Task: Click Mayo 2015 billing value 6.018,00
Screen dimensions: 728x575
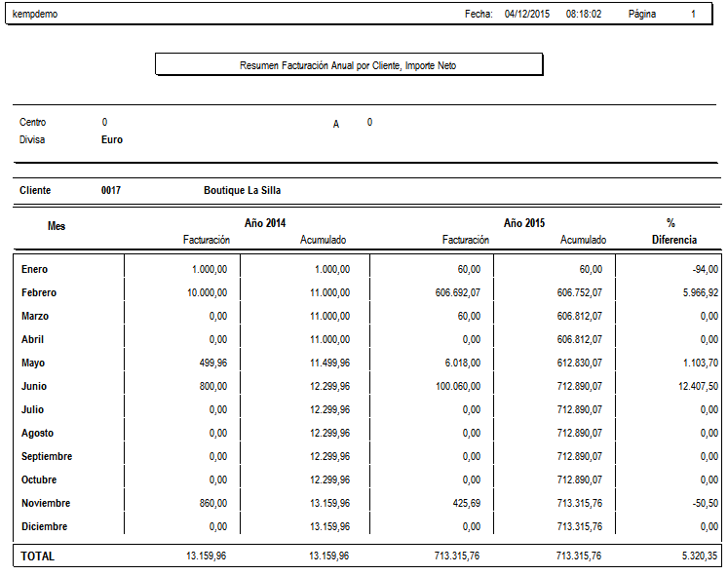Action: (x=462, y=363)
